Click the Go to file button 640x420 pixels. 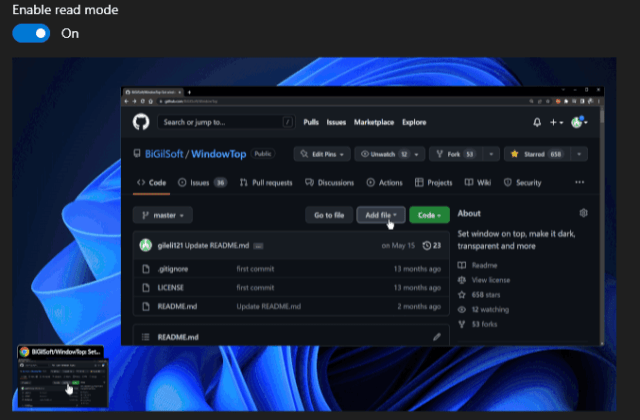pos(329,215)
